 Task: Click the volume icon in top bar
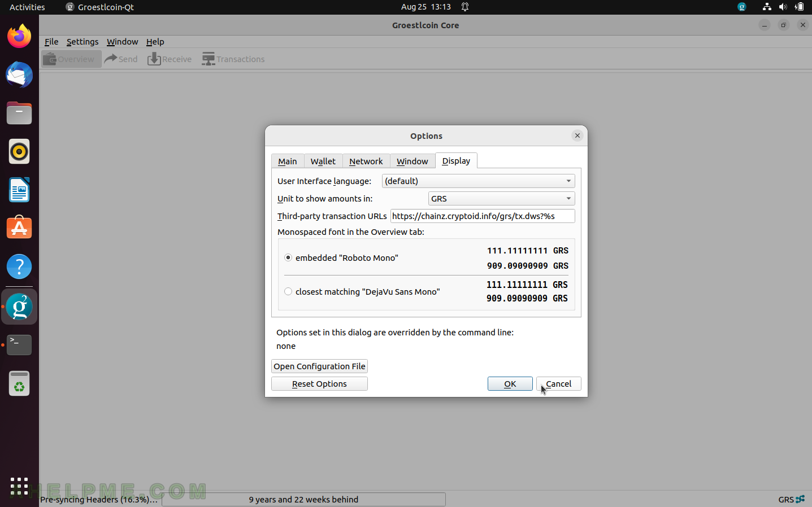pos(783,7)
